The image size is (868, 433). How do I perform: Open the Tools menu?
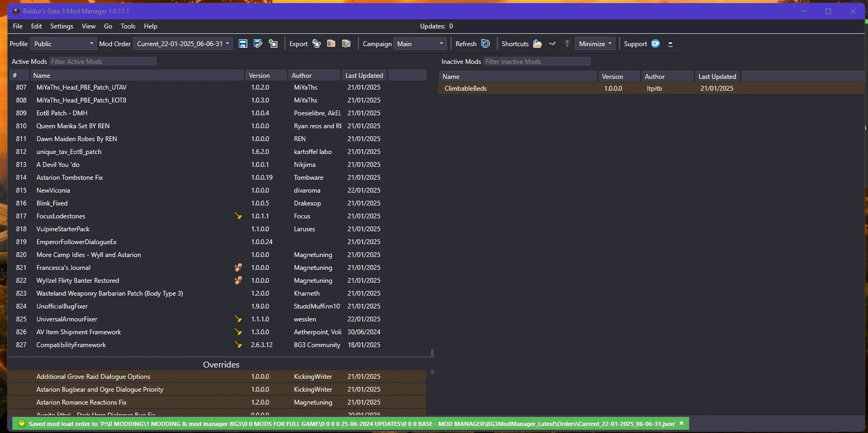(x=128, y=26)
